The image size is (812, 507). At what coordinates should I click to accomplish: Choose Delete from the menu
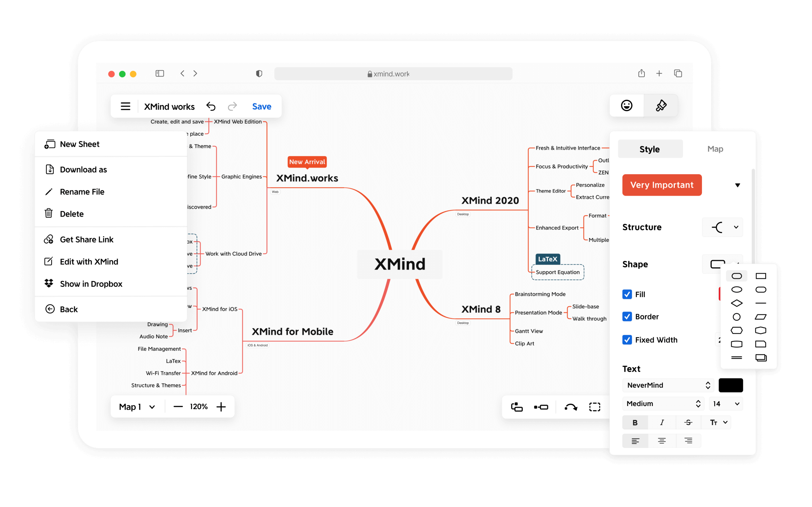111,214
